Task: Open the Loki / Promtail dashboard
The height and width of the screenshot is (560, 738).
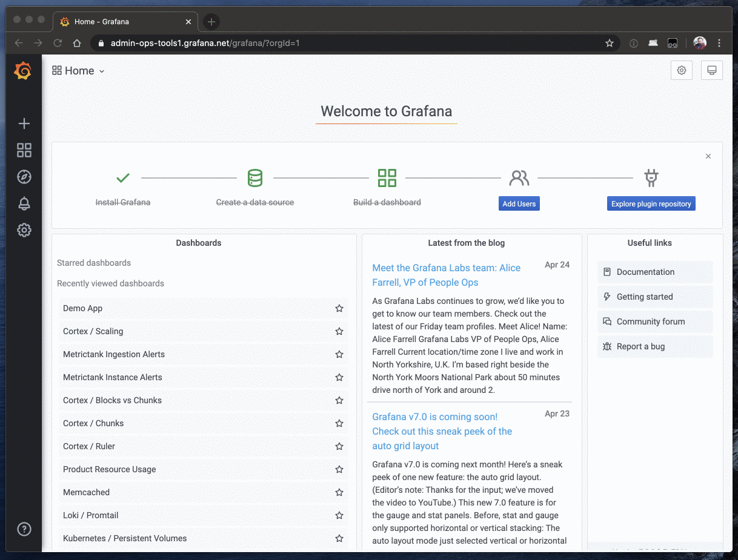Action: click(91, 515)
